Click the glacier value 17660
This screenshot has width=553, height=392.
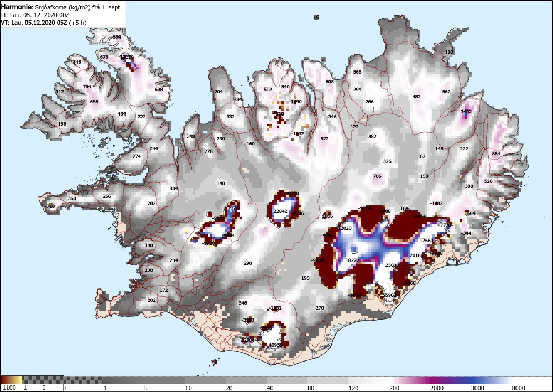426,241
